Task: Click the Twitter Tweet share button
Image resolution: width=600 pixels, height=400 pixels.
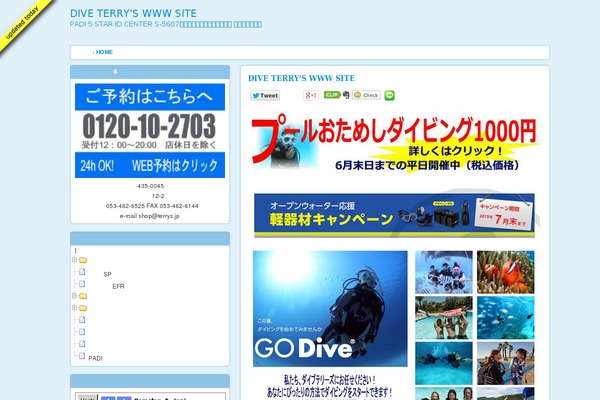Action: [x=265, y=95]
